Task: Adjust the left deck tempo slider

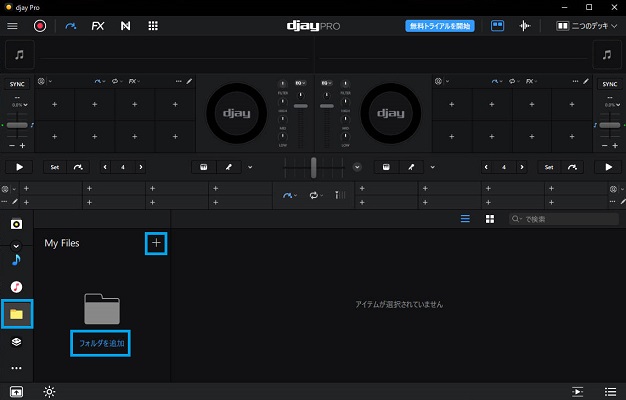Action: point(17,125)
